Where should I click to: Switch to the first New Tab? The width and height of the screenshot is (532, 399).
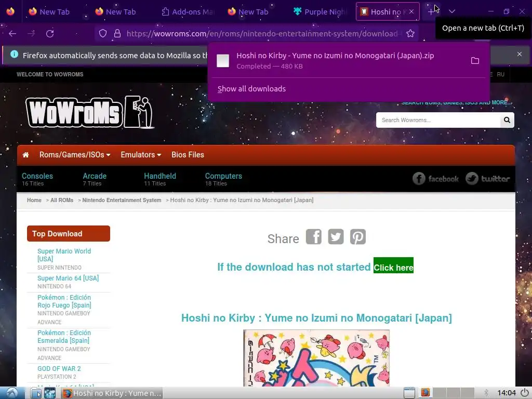point(49,11)
